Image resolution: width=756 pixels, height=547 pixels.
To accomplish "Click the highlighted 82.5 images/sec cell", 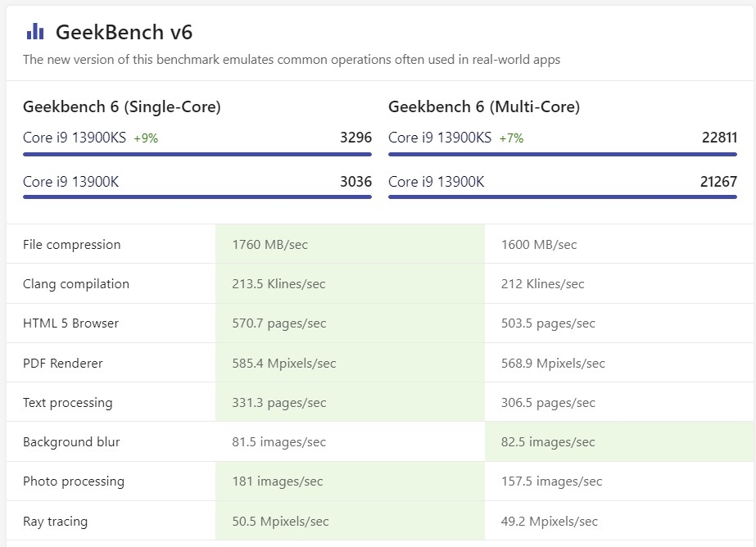I will point(619,441).
